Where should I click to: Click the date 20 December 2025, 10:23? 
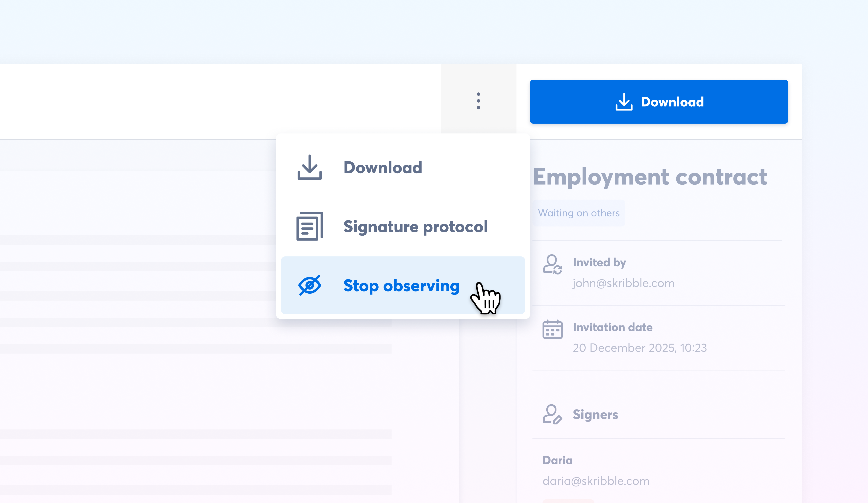[640, 348]
